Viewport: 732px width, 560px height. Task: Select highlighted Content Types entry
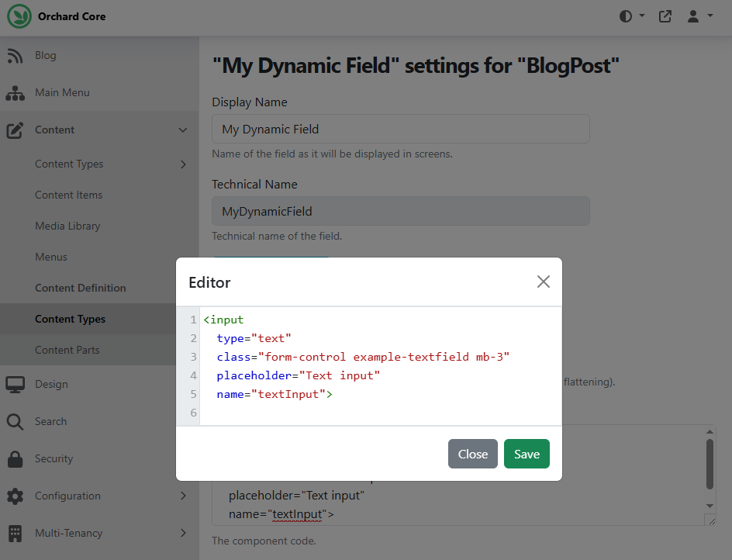coord(70,319)
